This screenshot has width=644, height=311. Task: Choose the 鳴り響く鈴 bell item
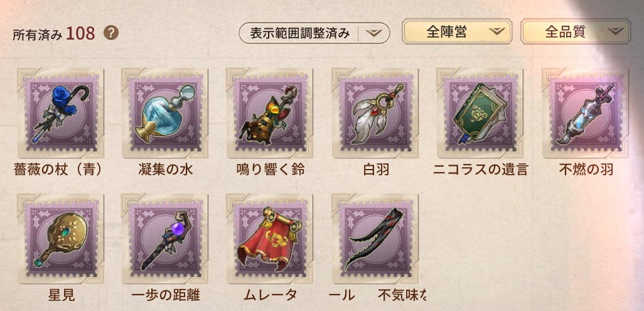271,113
